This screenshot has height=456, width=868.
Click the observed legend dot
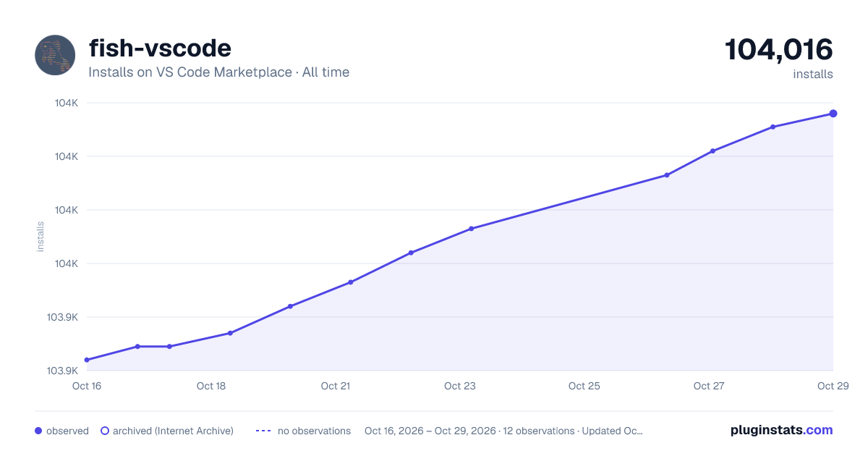click(38, 431)
